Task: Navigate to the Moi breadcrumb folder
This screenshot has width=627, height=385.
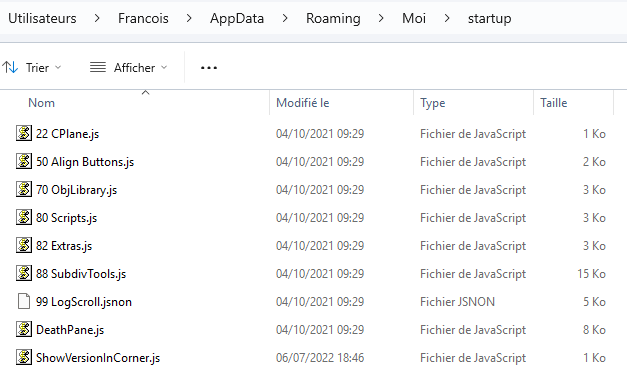Action: point(414,18)
